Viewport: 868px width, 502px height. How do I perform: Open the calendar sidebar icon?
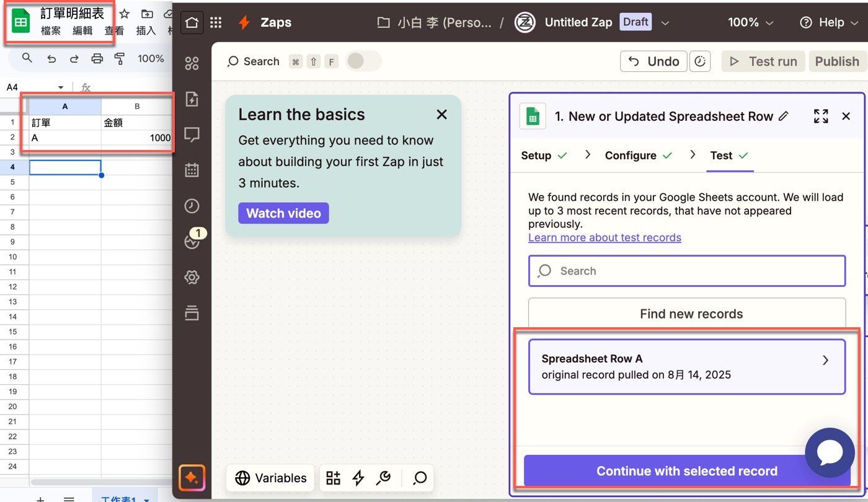[x=192, y=170]
